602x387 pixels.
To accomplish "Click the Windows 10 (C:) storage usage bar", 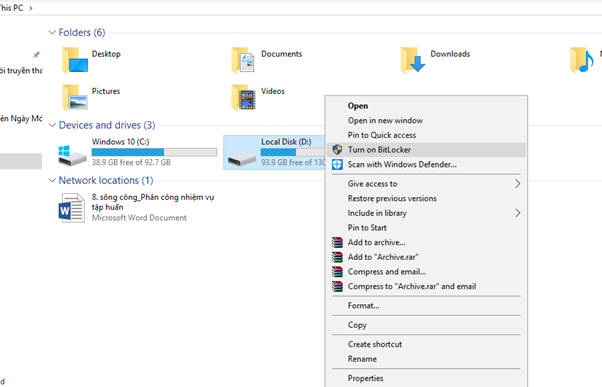I will (154, 152).
